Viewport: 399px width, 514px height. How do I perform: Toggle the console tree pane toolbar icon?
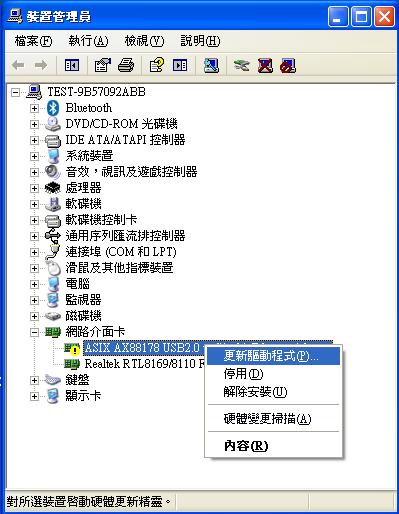(72, 65)
